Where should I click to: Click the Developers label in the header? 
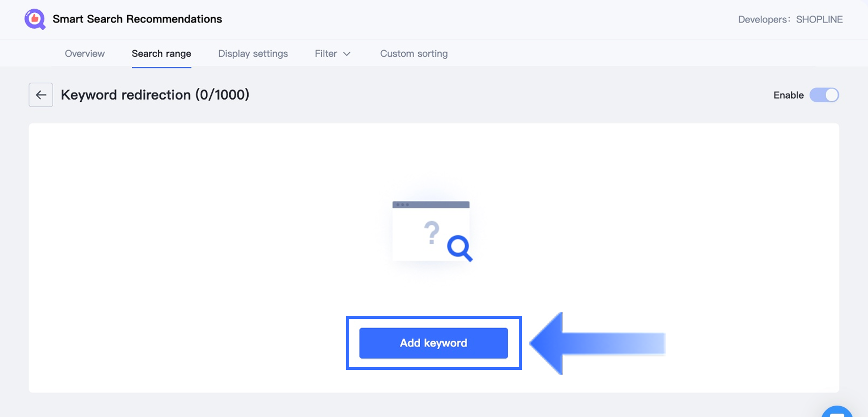point(763,19)
